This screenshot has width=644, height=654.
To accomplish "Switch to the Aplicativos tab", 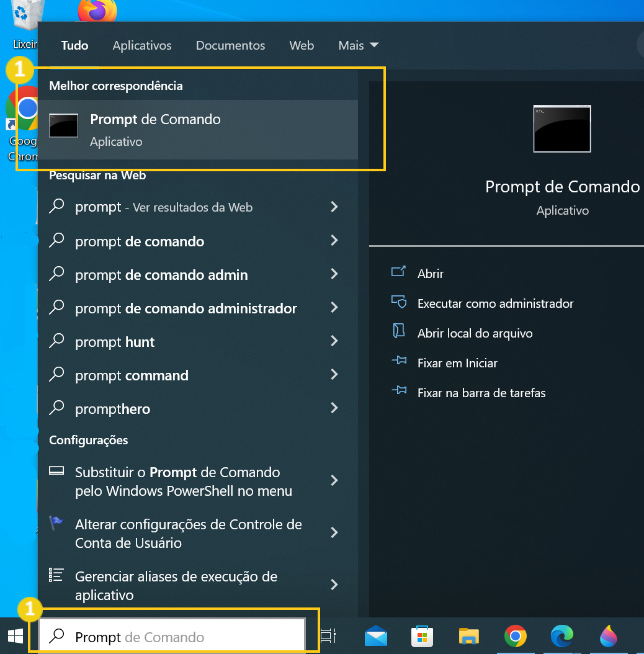I will coord(142,45).
